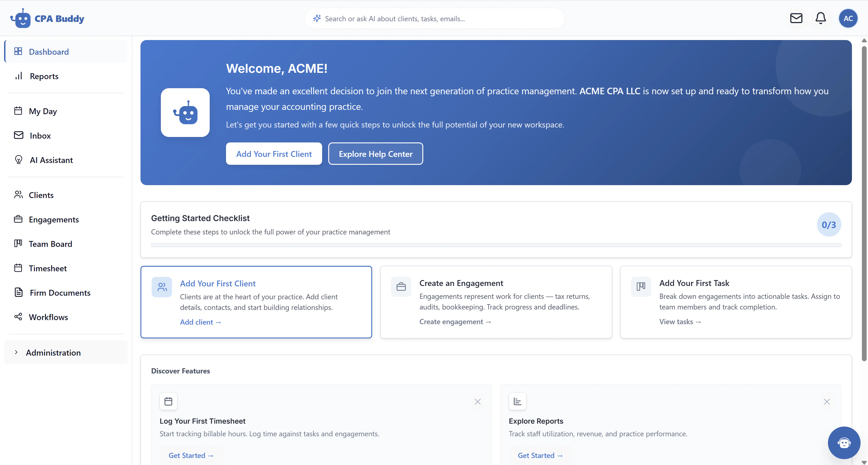868x465 pixels.
Task: Open Engagements from sidebar
Action: pos(66,220)
